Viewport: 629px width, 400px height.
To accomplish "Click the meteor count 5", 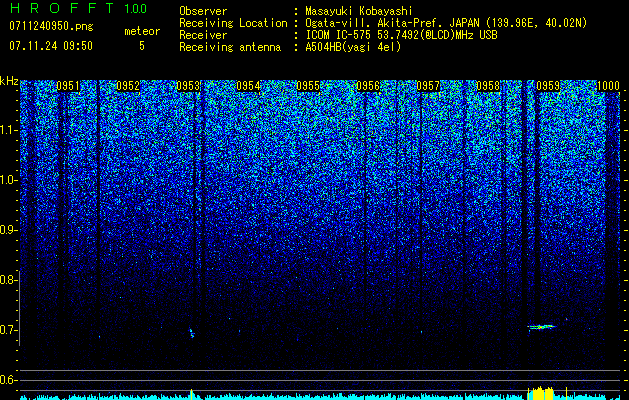I will pyautogui.click(x=142, y=46).
